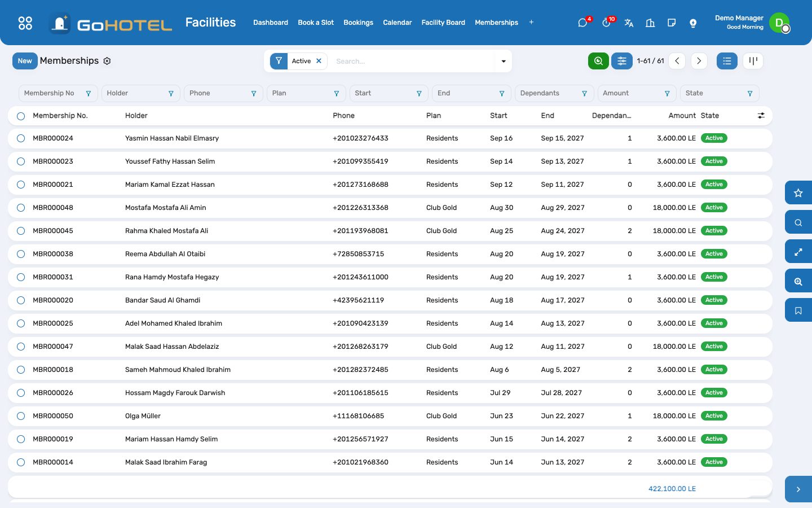Select row MBR000048 checkbox
Image resolution: width=812 pixels, height=508 pixels.
(x=21, y=208)
